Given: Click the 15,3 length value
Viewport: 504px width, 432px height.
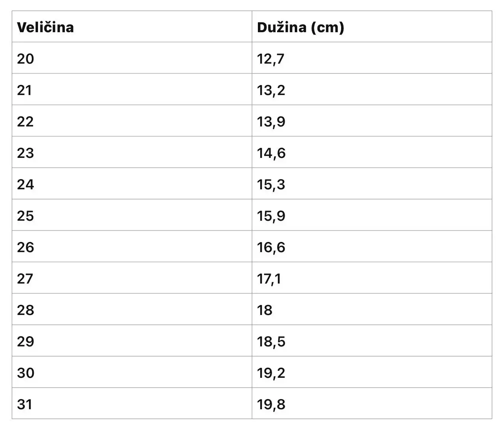Looking at the screenshot, I should 271,184.
